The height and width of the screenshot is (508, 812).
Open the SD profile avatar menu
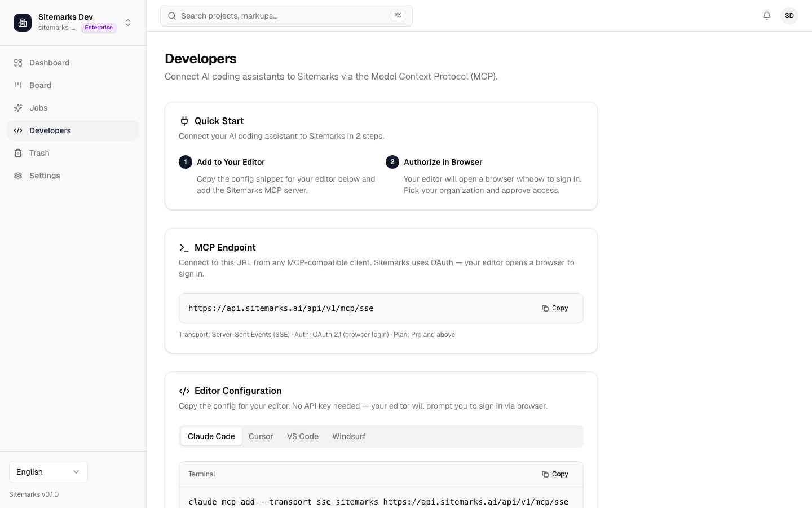click(789, 16)
